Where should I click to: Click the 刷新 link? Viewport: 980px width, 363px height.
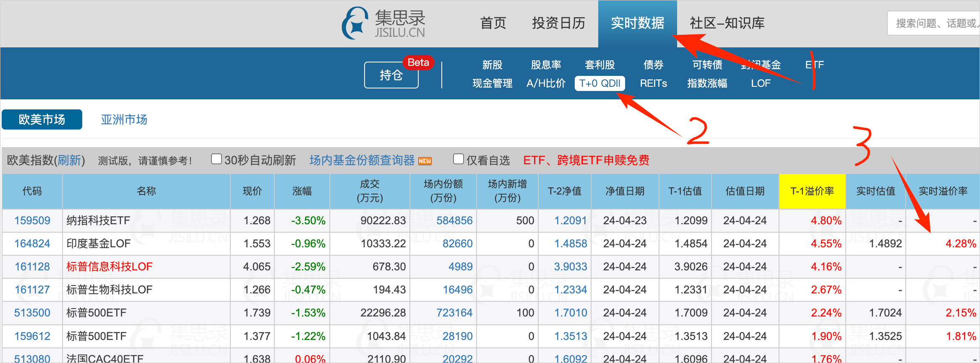pyautogui.click(x=69, y=160)
